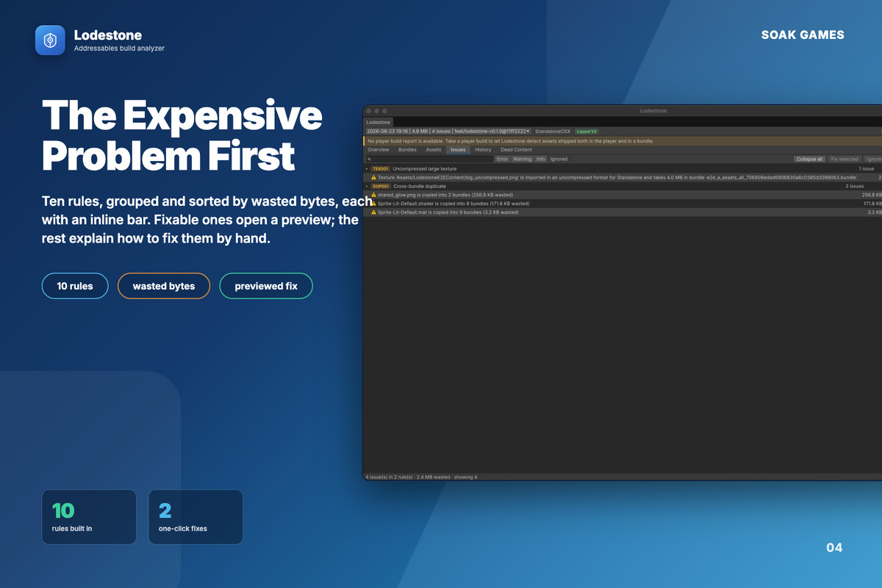Open the History tab
This screenshot has height=588, width=882.
(483, 149)
